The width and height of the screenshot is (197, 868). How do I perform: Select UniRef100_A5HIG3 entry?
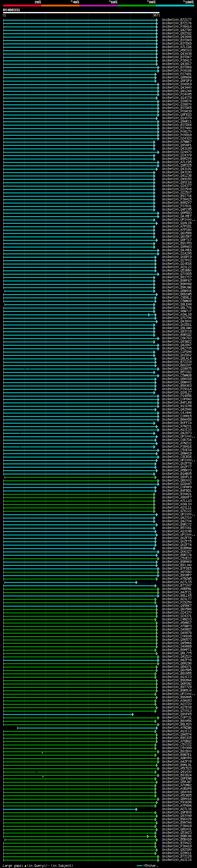tap(177, 50)
